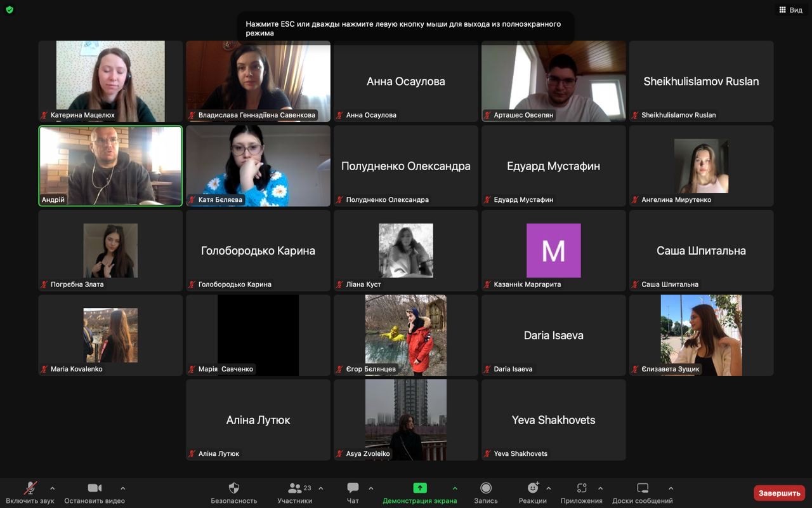
Task: Select Анна Осаулова participant tile
Action: coord(406,81)
